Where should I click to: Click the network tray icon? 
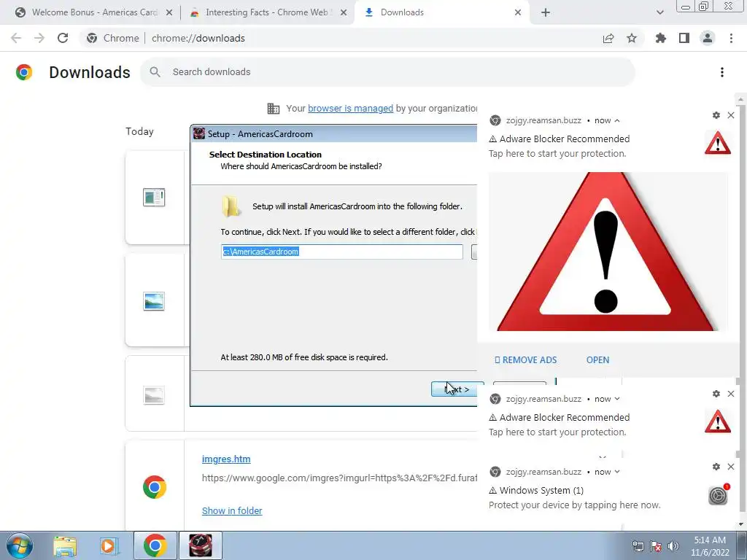pyautogui.click(x=638, y=546)
